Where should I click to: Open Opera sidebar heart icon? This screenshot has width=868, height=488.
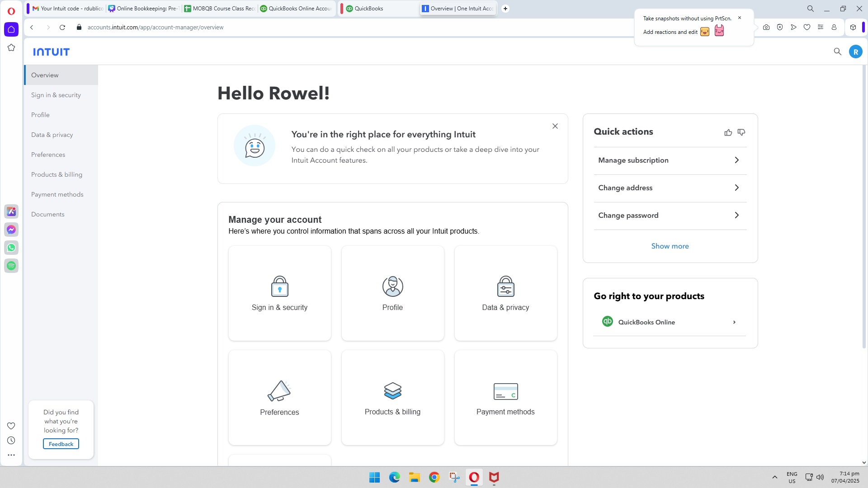(11, 426)
